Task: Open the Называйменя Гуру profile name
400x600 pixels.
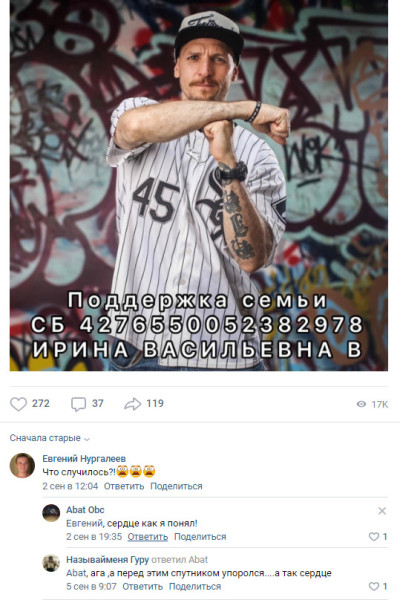Action: coord(107,560)
